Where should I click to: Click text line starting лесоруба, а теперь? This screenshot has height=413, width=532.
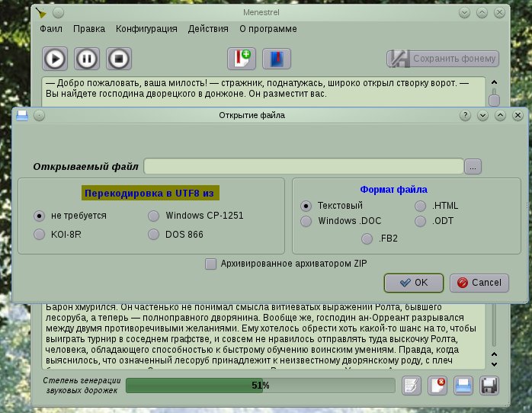click(x=255, y=318)
